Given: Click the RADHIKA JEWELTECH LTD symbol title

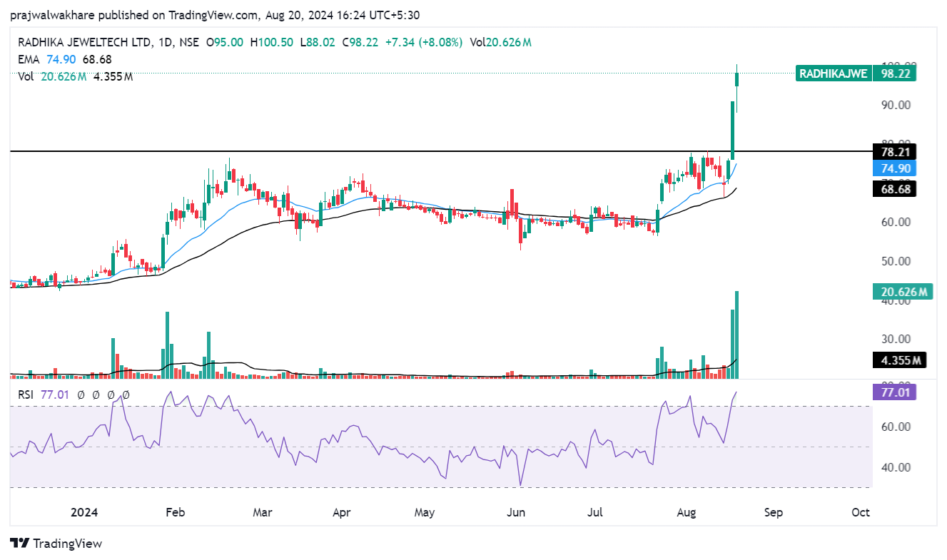Looking at the screenshot, I should pos(84,43).
